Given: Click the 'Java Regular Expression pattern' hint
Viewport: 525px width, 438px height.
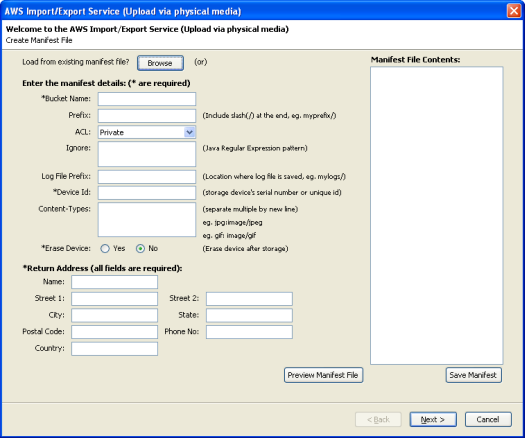Looking at the screenshot, I should [255, 148].
